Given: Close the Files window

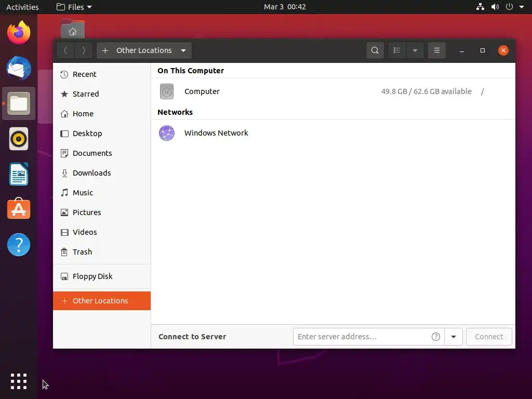Looking at the screenshot, I should pos(503,50).
